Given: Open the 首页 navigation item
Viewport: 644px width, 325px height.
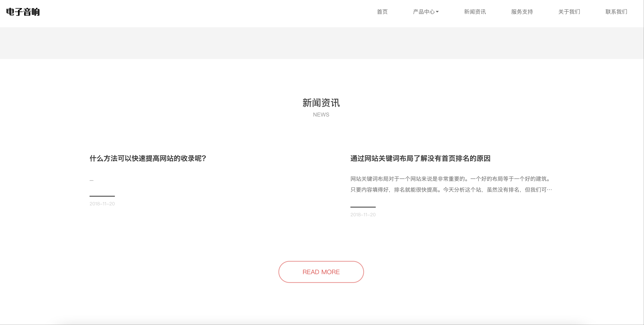Looking at the screenshot, I should (382, 12).
